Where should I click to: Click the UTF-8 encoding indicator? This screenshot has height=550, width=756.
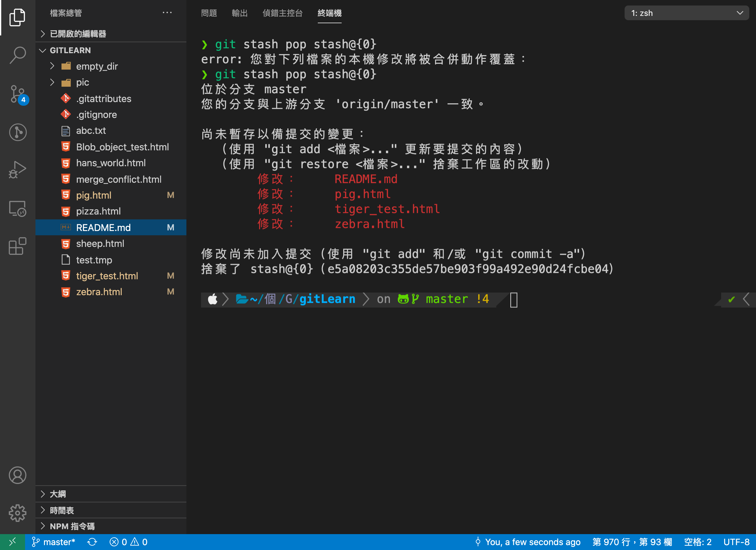pos(736,542)
